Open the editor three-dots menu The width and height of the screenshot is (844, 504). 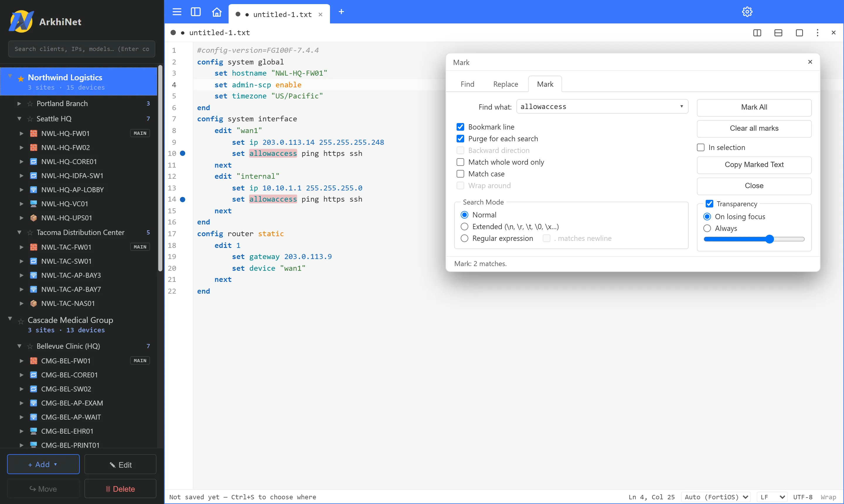coord(818,33)
